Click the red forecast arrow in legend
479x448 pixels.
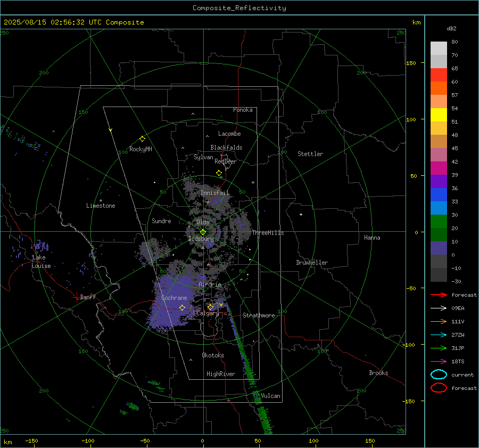[x=439, y=295]
